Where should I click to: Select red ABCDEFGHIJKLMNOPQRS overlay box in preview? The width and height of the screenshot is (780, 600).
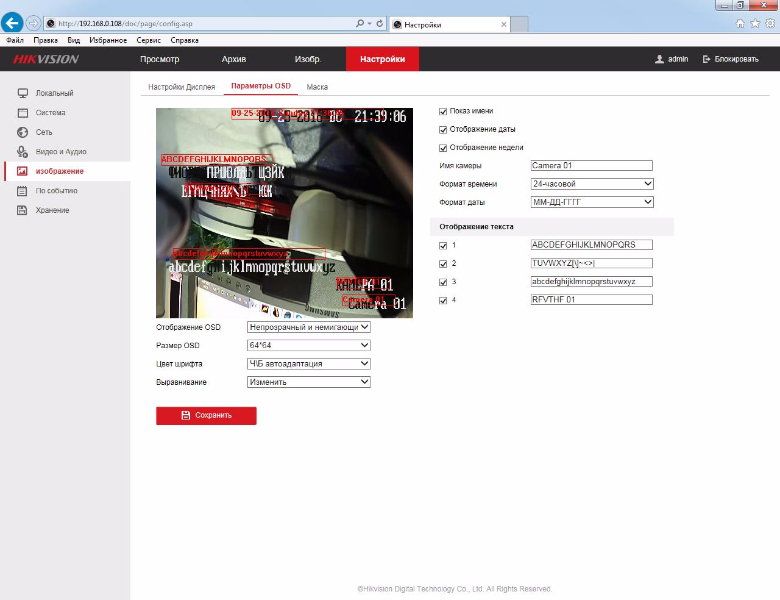tap(216, 159)
